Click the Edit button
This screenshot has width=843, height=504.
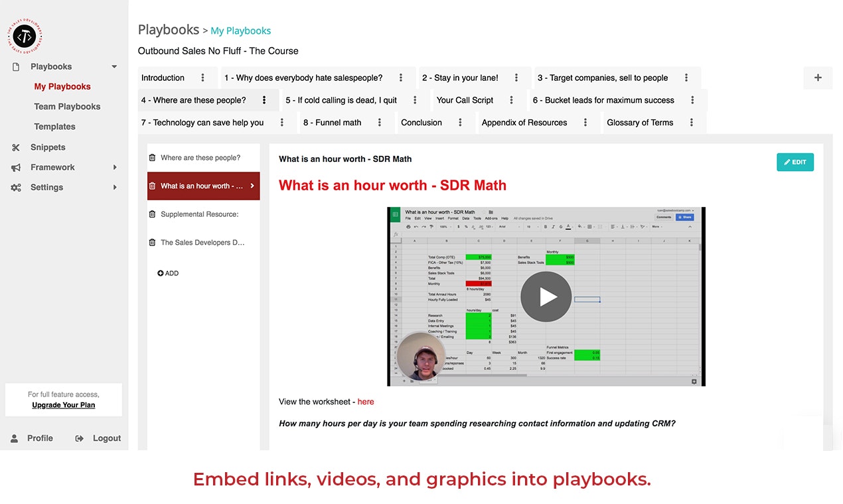[x=795, y=162]
